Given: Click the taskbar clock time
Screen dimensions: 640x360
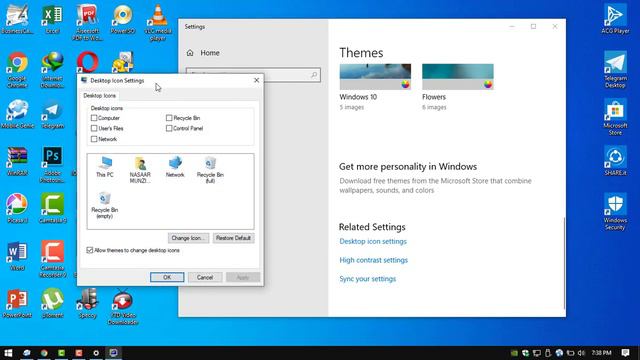Looking at the screenshot, I should pyautogui.click(x=601, y=353).
